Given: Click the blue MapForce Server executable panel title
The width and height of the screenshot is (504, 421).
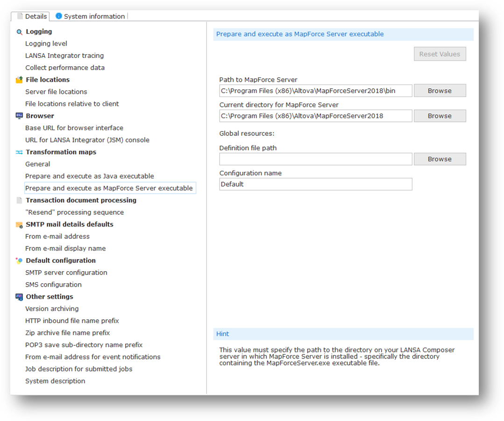Looking at the screenshot, I should click(300, 34).
